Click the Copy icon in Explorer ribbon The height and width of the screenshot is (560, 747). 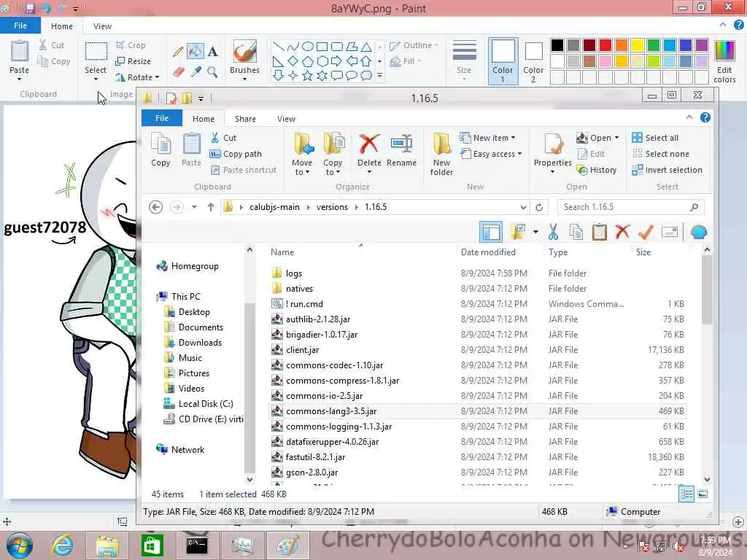[160, 144]
